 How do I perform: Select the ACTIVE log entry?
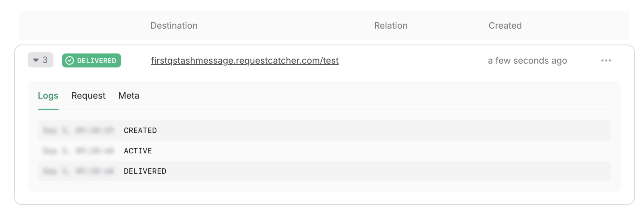point(324,151)
